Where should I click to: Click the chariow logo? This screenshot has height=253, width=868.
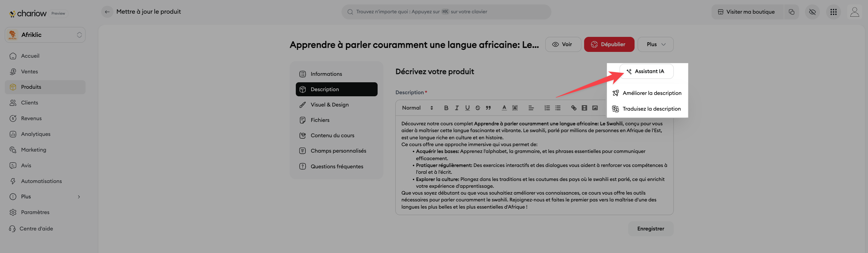[28, 14]
